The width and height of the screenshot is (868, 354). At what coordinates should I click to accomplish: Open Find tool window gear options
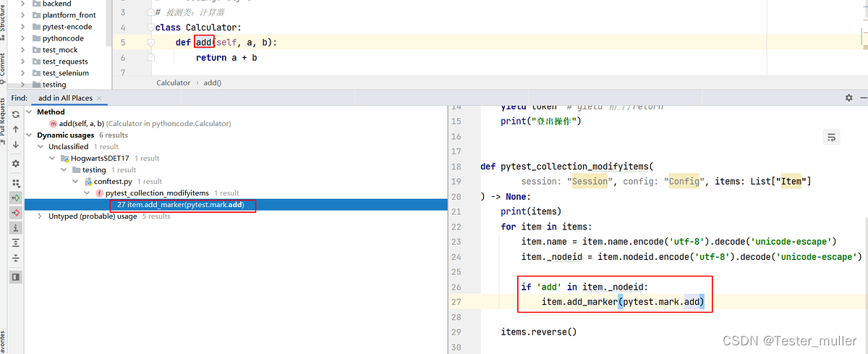pyautogui.click(x=849, y=98)
